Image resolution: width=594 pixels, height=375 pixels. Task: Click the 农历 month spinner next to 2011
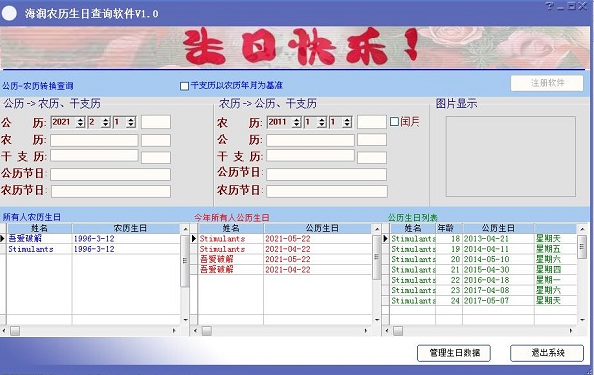pos(315,122)
